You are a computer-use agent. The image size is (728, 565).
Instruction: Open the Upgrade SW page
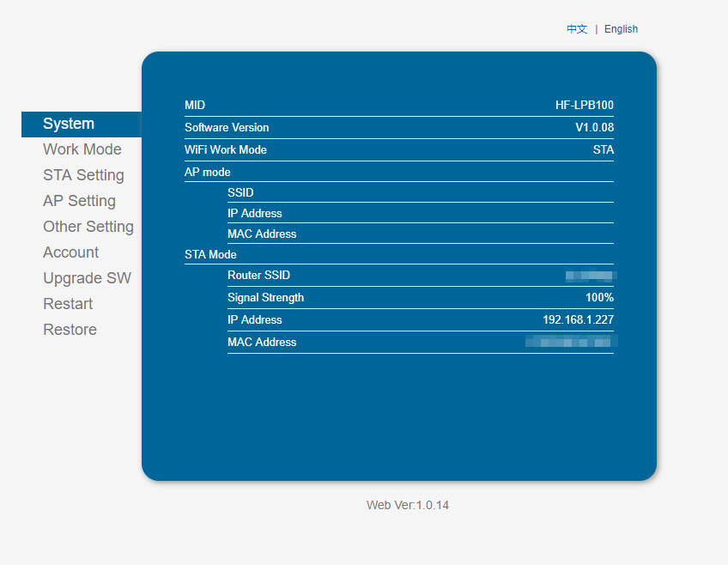(87, 278)
